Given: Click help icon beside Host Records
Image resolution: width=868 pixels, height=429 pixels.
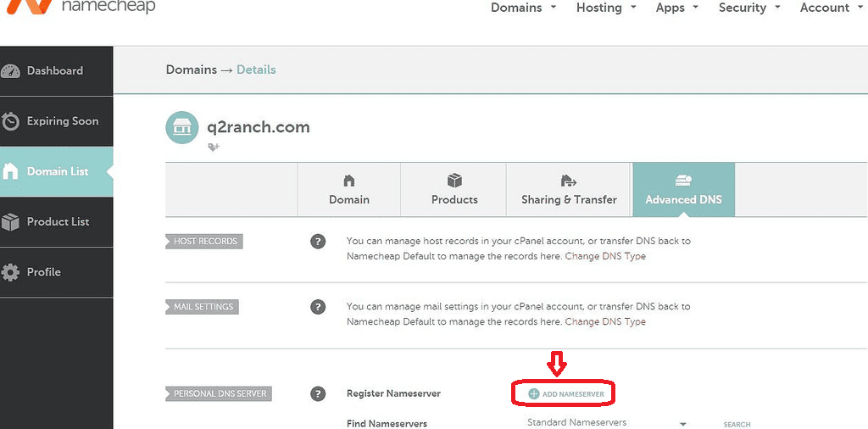Looking at the screenshot, I should (318, 242).
